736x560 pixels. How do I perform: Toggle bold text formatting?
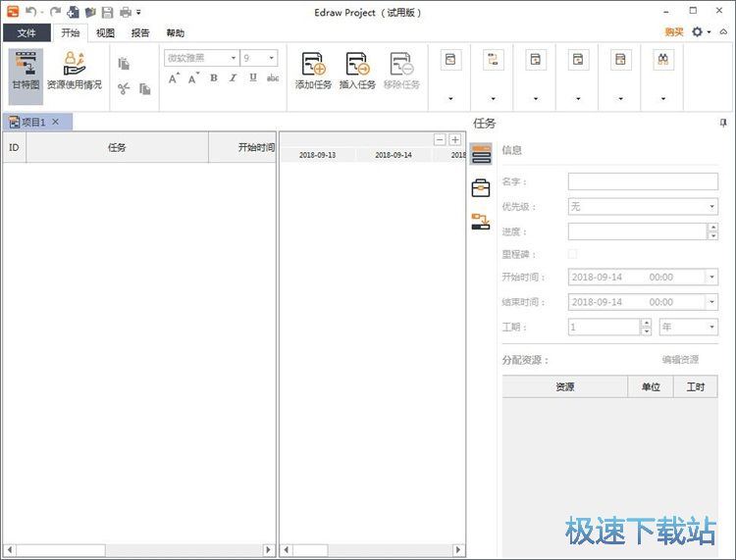(214, 78)
